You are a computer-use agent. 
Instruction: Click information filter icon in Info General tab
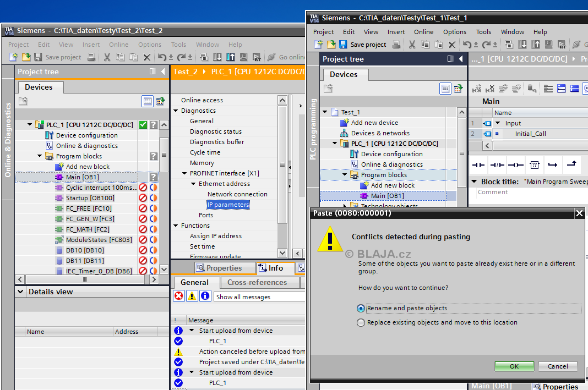205,296
